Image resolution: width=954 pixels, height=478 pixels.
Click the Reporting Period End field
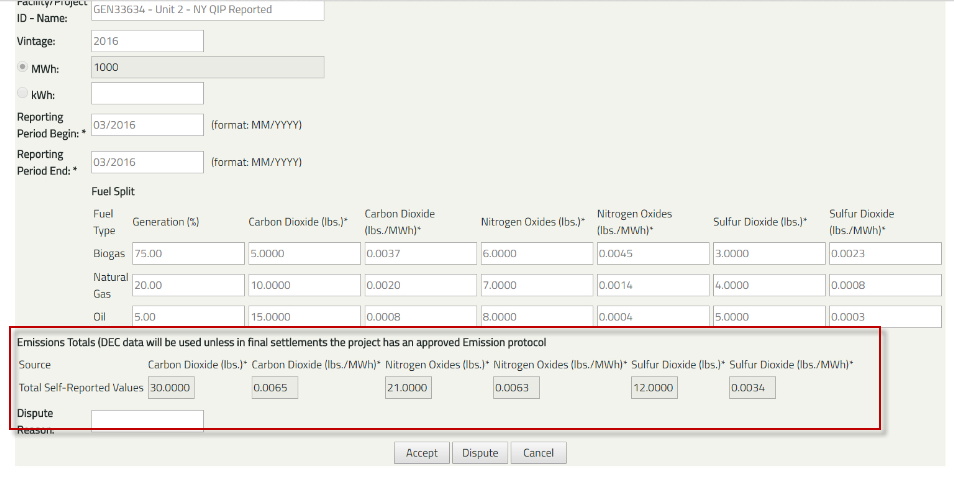click(147, 161)
